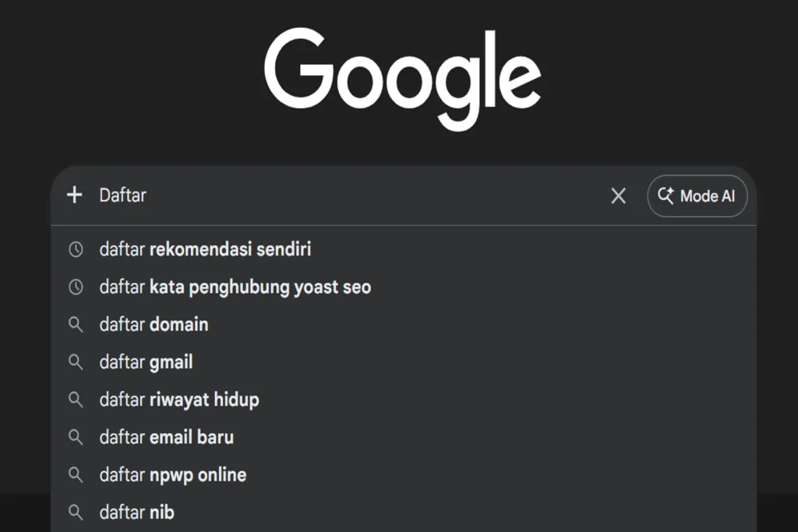
Task: Choose 'daftar rekomendasi sendiri' from suggestions
Action: pos(204,249)
